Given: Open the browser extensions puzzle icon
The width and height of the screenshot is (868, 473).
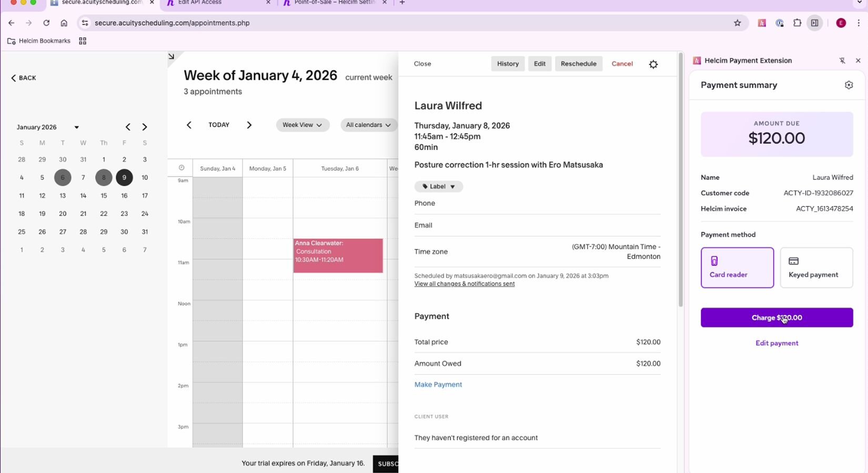Looking at the screenshot, I should [x=797, y=23].
